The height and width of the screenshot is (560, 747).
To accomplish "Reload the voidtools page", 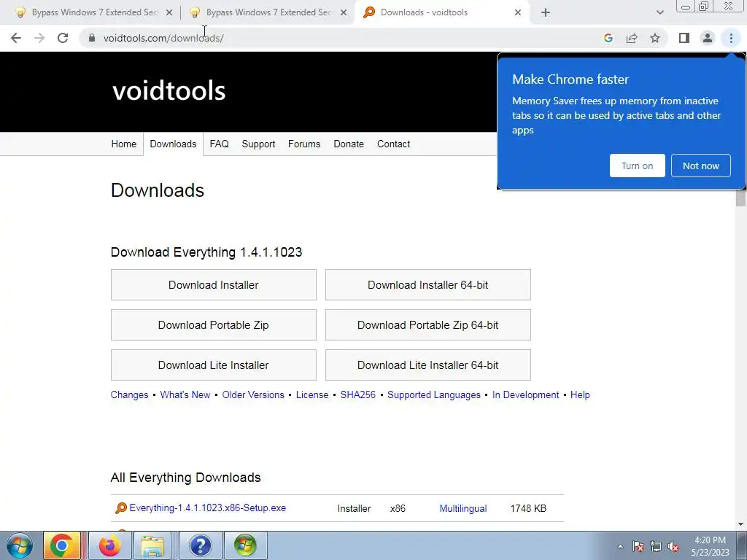I will 63,38.
